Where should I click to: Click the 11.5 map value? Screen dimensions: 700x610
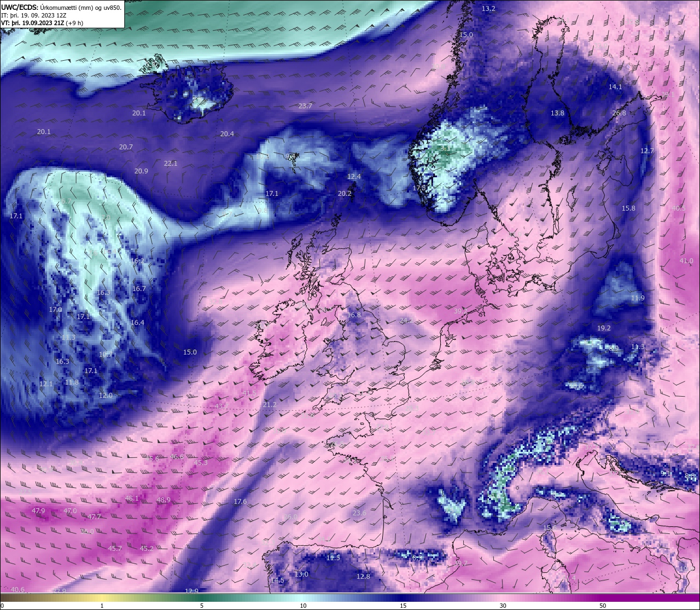(x=333, y=558)
